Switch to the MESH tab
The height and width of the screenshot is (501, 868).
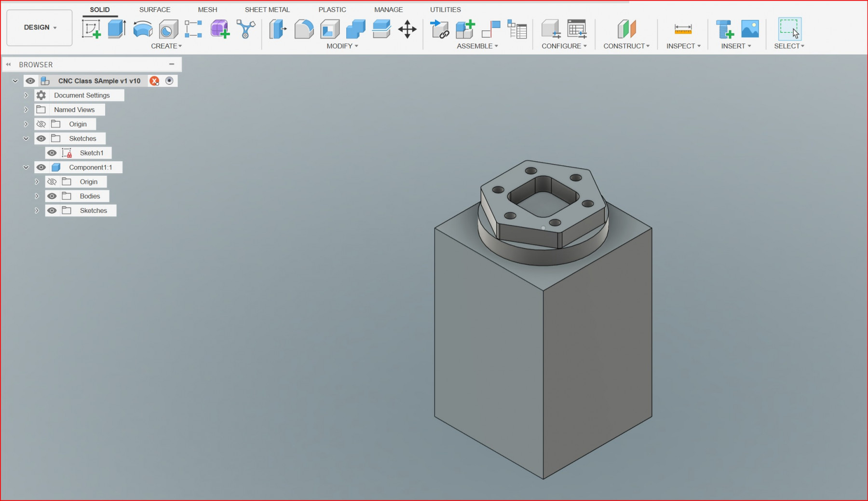coord(207,10)
